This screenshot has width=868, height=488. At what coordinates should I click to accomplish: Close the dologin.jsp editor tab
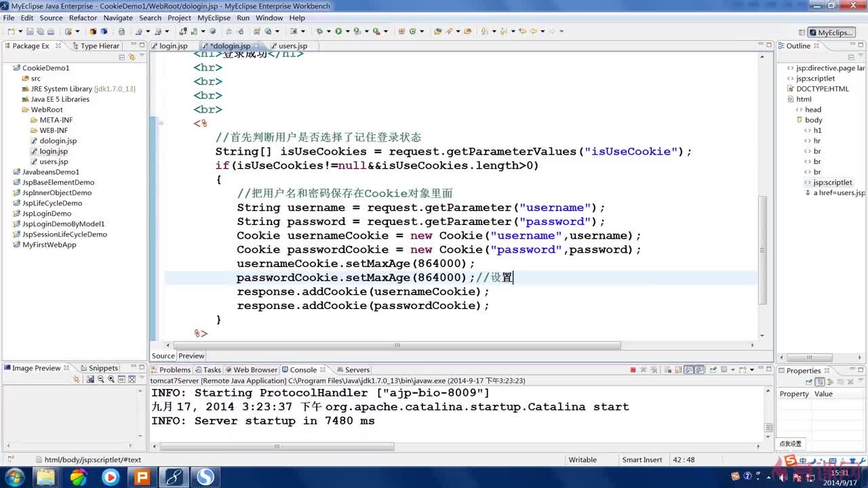pos(257,46)
